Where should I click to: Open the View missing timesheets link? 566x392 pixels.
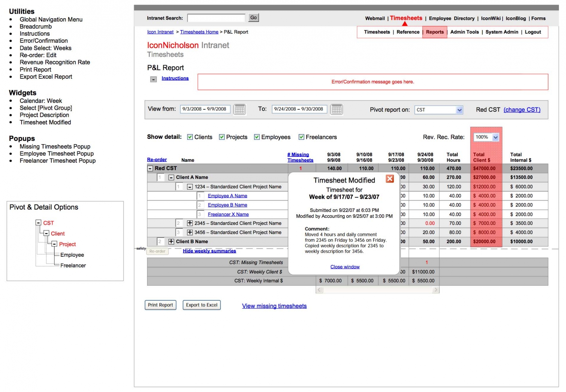click(274, 306)
